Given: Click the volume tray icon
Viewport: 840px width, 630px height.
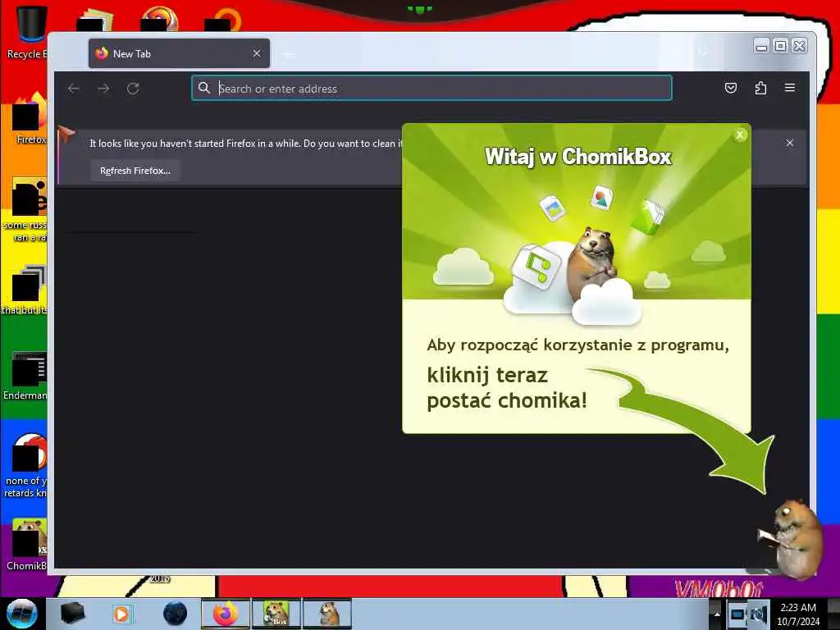Looking at the screenshot, I should 759,614.
